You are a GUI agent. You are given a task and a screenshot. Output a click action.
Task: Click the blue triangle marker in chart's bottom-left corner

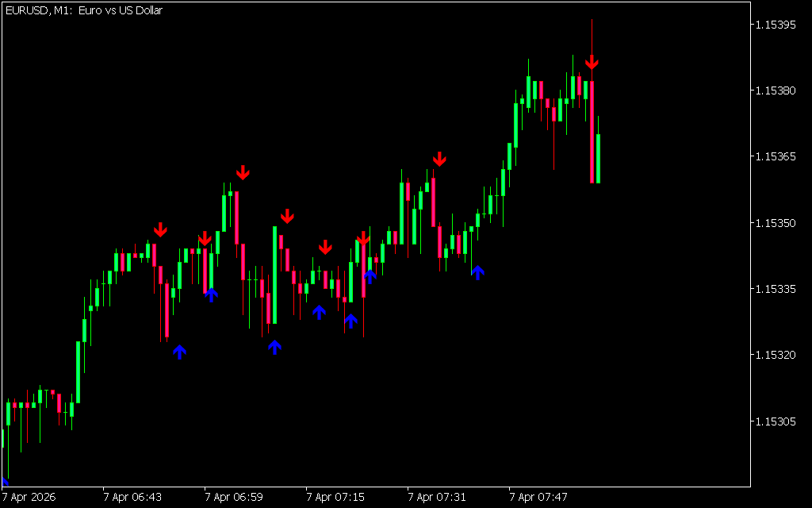pos(4,481)
